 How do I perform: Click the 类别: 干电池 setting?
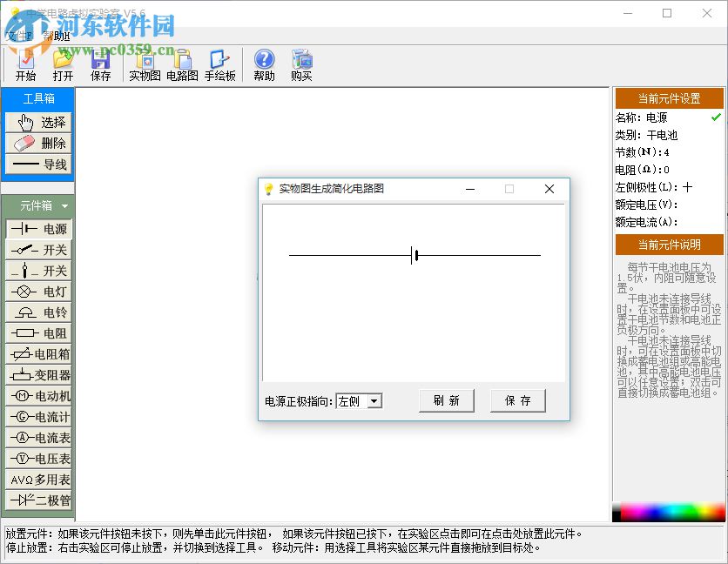tap(646, 135)
